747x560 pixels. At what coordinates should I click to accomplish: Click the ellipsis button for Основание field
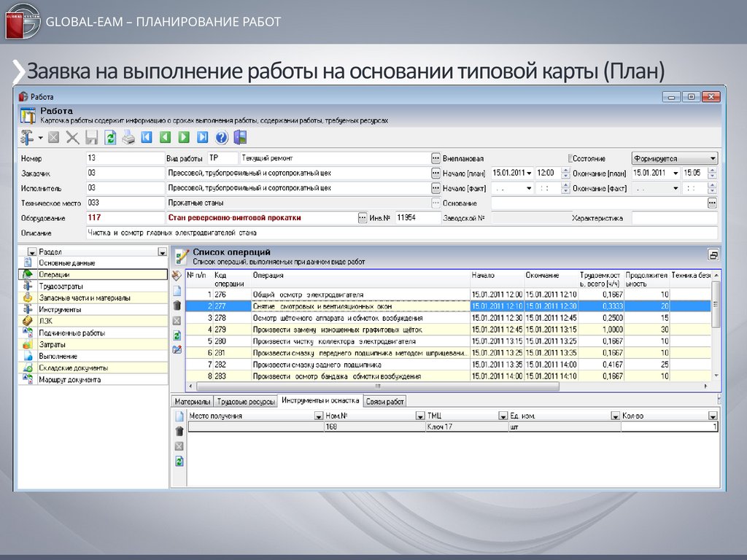(x=712, y=203)
